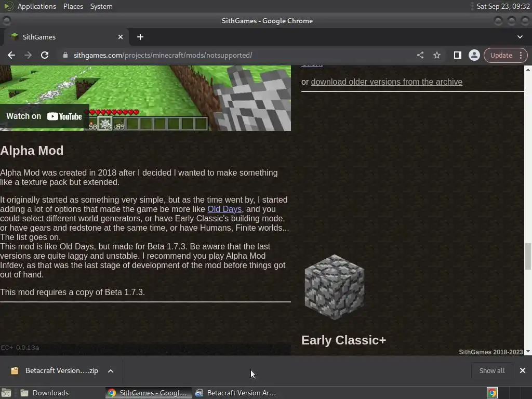The image size is (532, 399).
Task: Click Show all downloads
Action: point(491,370)
